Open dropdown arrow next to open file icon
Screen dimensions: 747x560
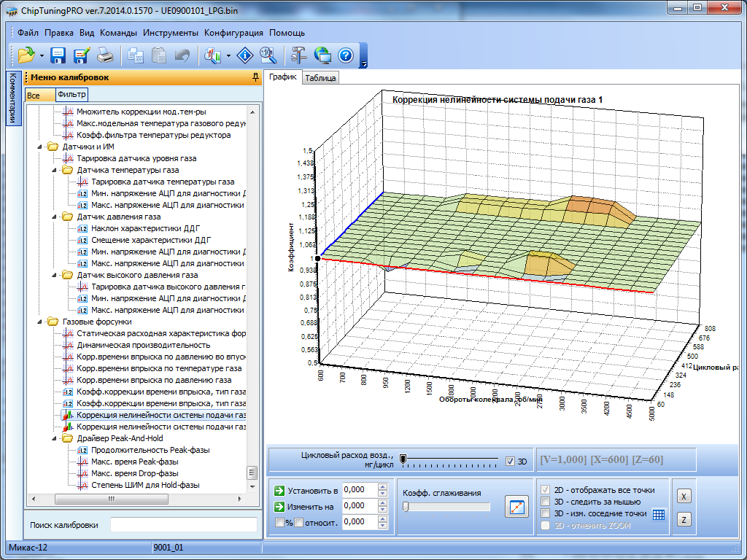(x=42, y=56)
